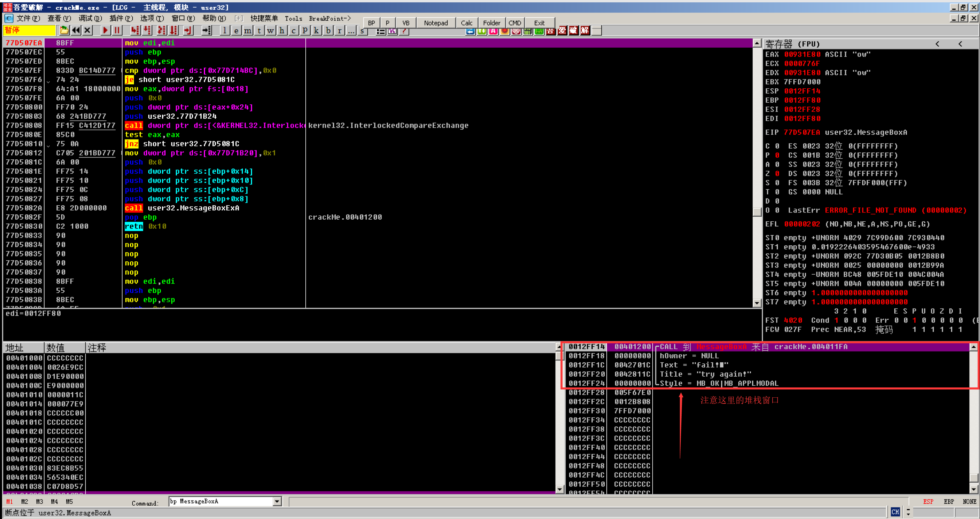Switch to M3 memory tab

coord(39,501)
